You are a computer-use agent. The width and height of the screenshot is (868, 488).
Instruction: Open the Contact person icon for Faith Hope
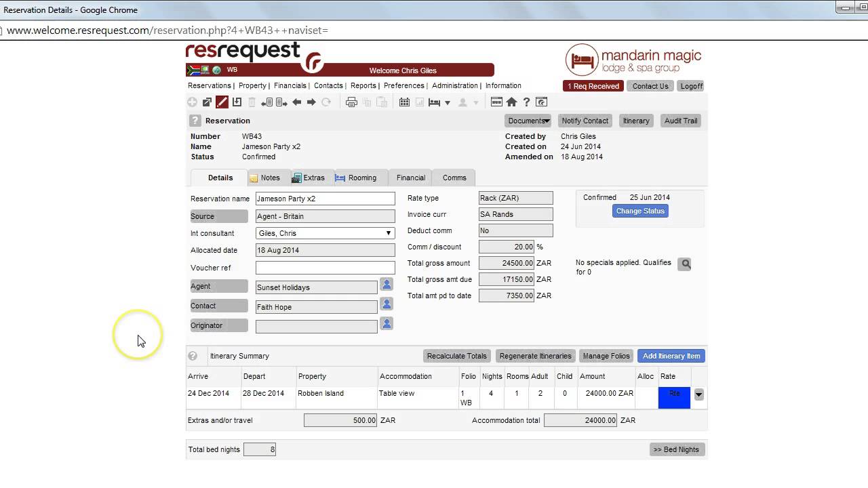(x=387, y=304)
